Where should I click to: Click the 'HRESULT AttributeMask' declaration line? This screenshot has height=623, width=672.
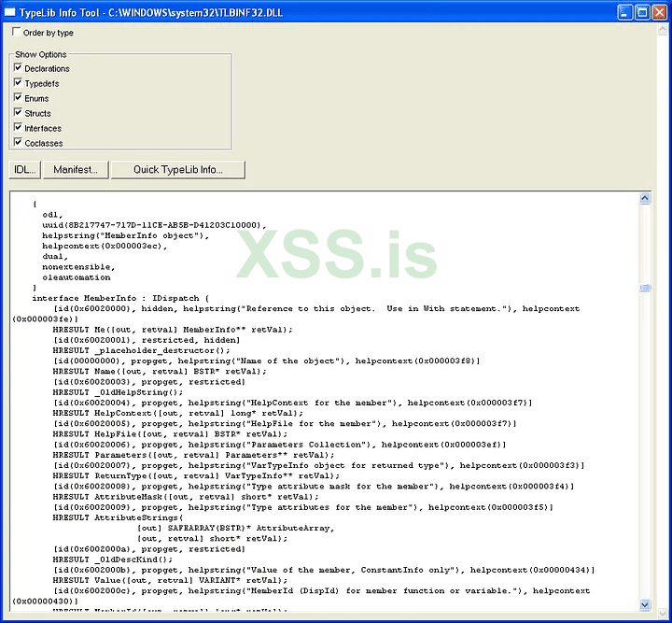pos(186,497)
